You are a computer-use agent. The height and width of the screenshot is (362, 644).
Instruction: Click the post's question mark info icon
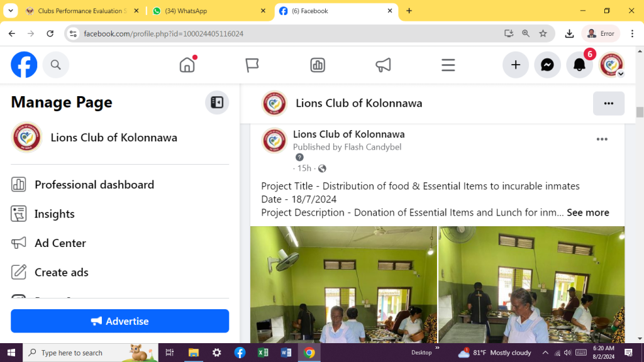[299, 157]
